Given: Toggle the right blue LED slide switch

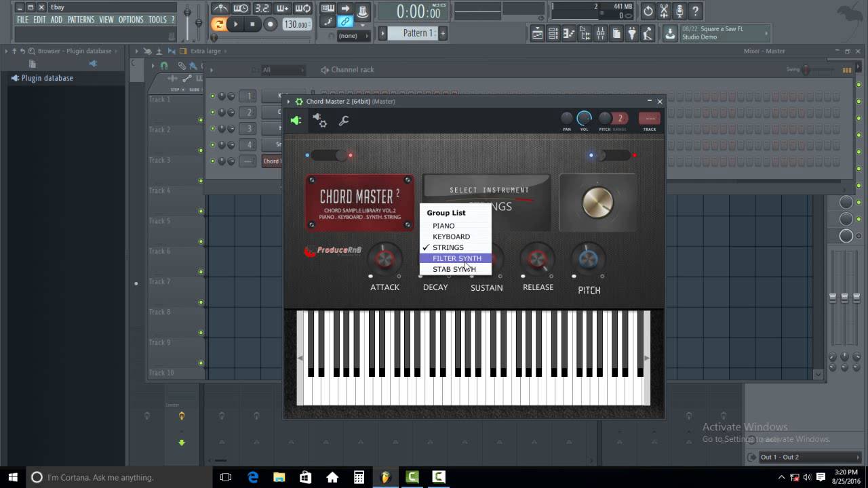Looking at the screenshot, I should coord(612,155).
